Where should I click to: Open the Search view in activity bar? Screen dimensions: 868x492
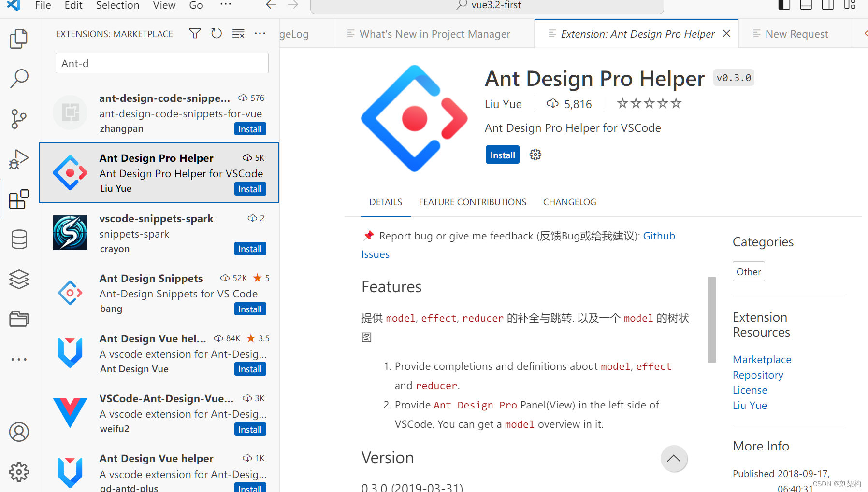(x=19, y=79)
